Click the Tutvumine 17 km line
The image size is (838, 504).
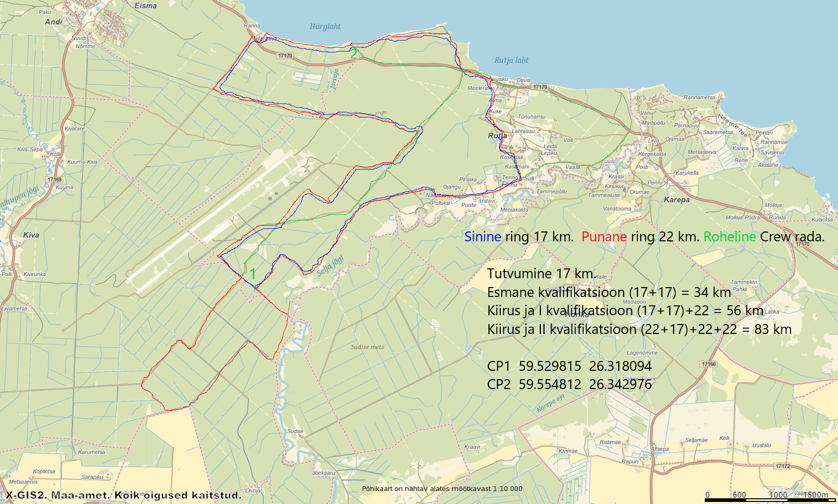pos(541,274)
